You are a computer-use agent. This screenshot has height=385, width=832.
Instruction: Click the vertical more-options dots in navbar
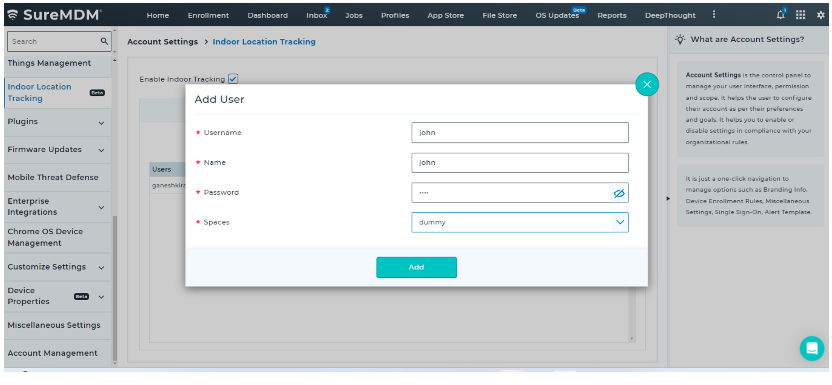click(x=714, y=15)
